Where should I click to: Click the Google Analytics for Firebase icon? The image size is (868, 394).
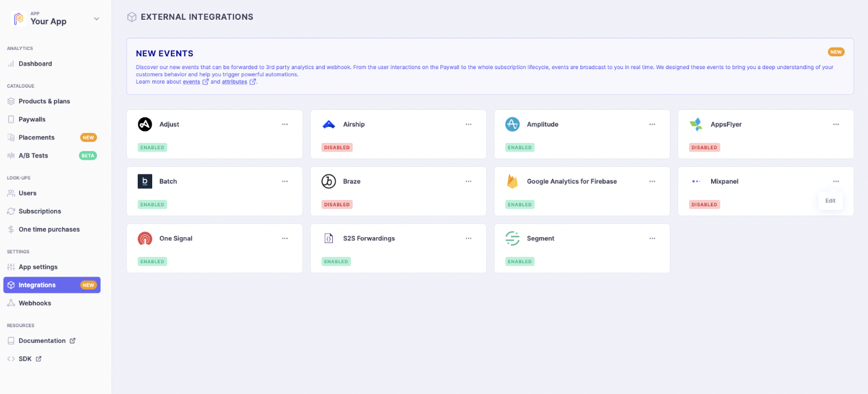[x=512, y=181]
